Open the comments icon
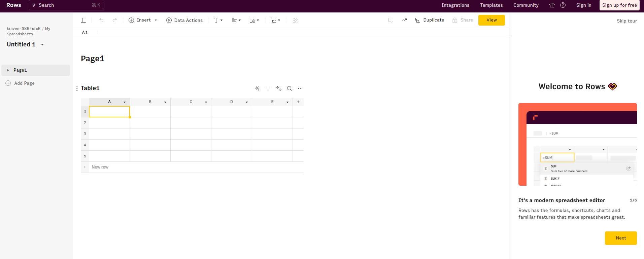Viewport: 644px width, 259px height. 391,20
